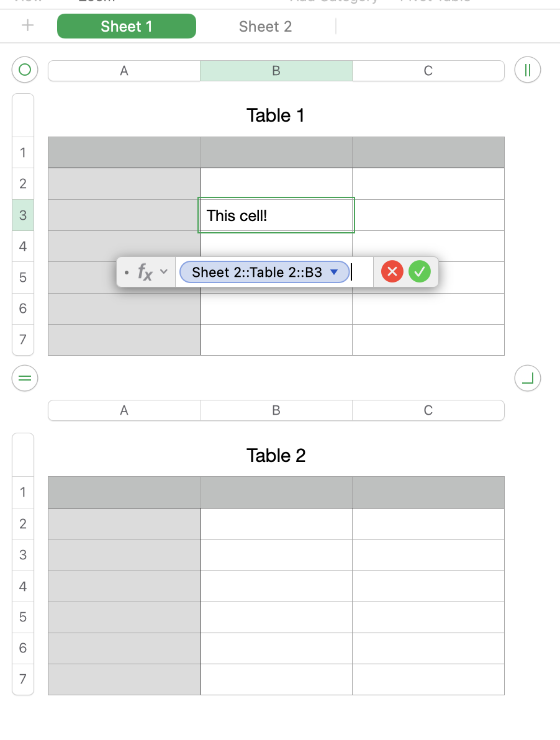This screenshot has height=740, width=560.
Task: Click the "This cell!" cell
Action: click(x=276, y=215)
